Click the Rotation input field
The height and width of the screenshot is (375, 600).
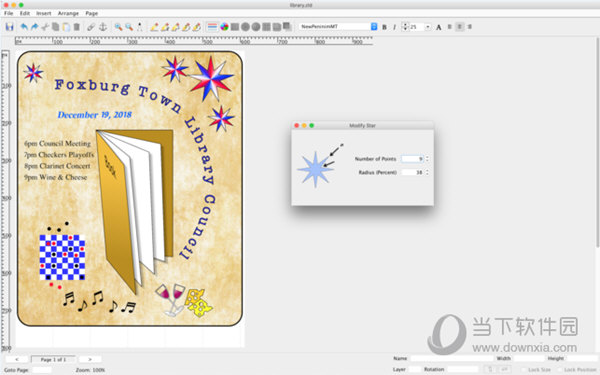tap(463, 369)
